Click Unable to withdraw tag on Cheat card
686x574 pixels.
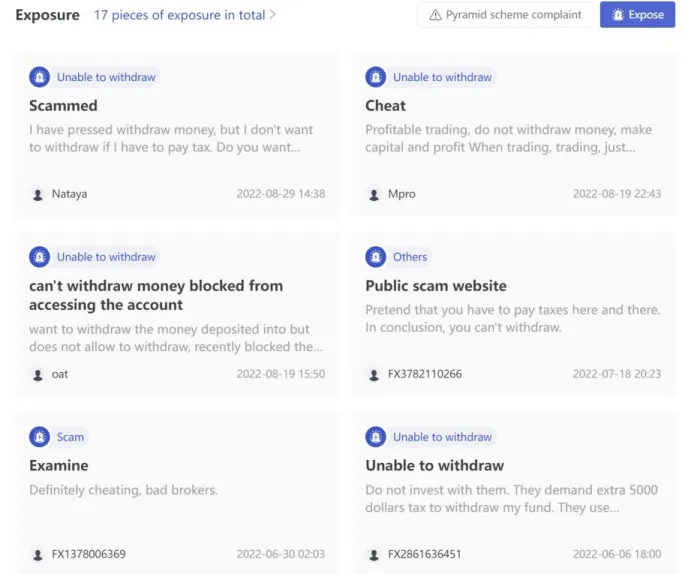pos(442,77)
